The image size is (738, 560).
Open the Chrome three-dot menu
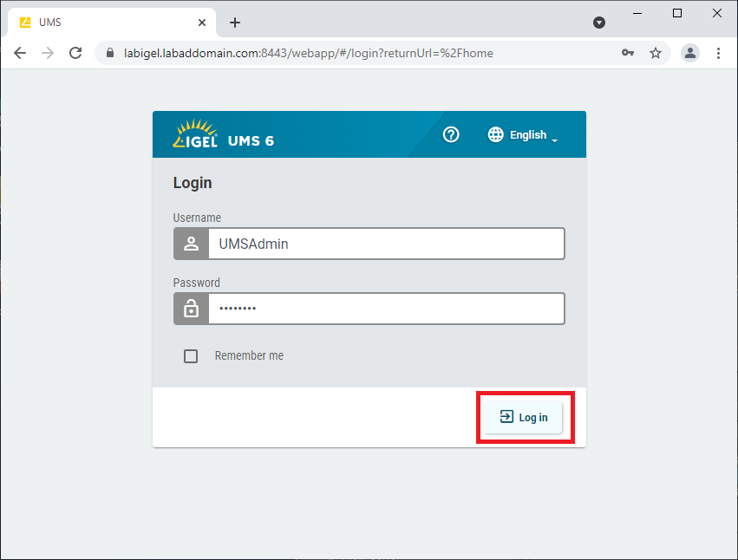(x=718, y=53)
